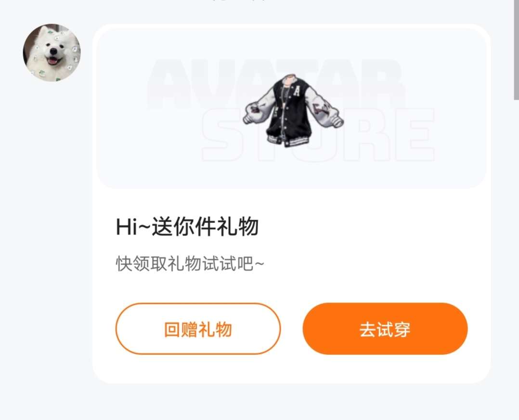Screen dimensions: 519x420
Task: Click the partially hidden text above card
Action: point(238,1)
